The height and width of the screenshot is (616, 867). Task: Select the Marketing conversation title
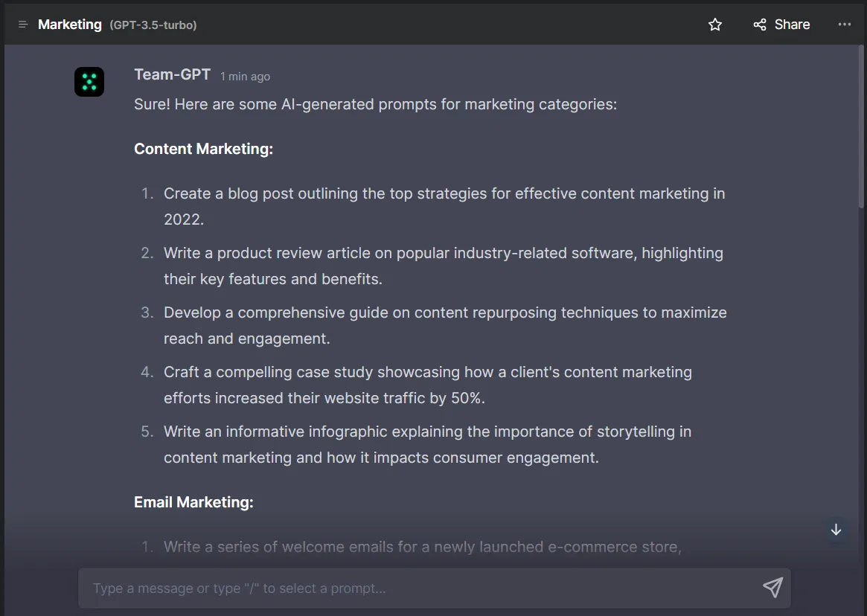[x=69, y=24]
